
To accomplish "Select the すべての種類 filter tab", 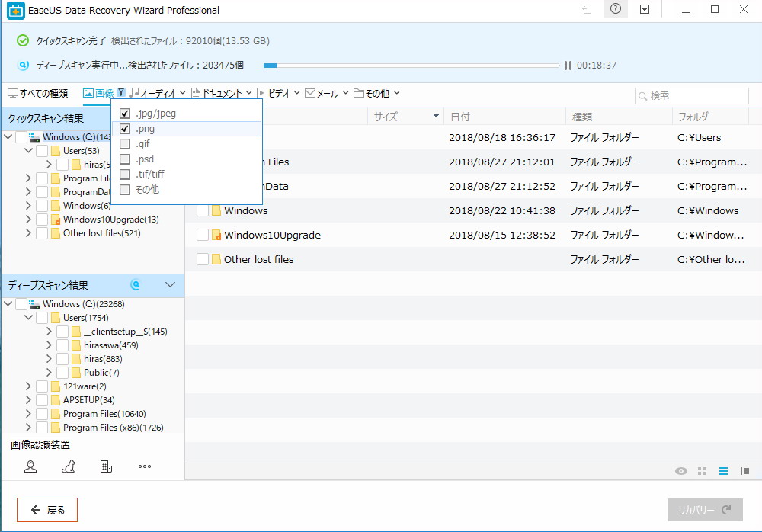I will click(x=38, y=93).
